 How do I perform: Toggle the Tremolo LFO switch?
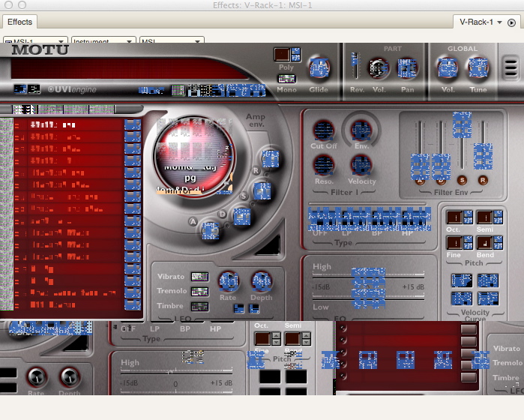[200, 292]
